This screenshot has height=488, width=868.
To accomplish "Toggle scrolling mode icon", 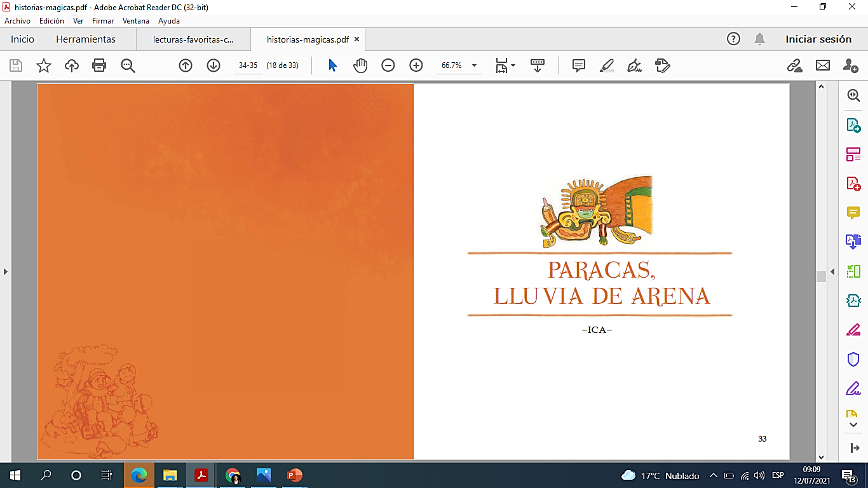I will [x=538, y=65].
